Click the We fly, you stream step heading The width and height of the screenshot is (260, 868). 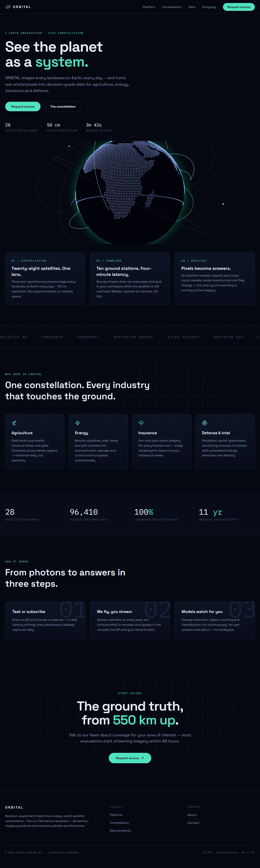click(x=114, y=612)
